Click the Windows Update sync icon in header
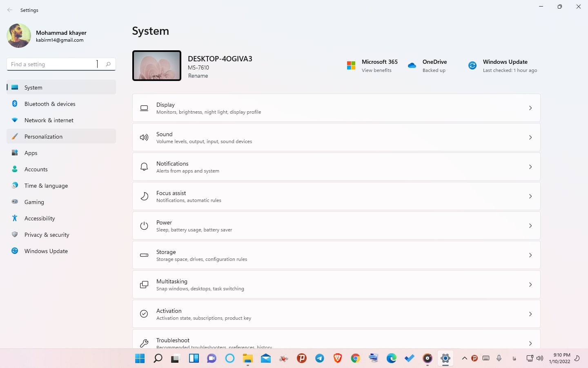 click(x=472, y=65)
